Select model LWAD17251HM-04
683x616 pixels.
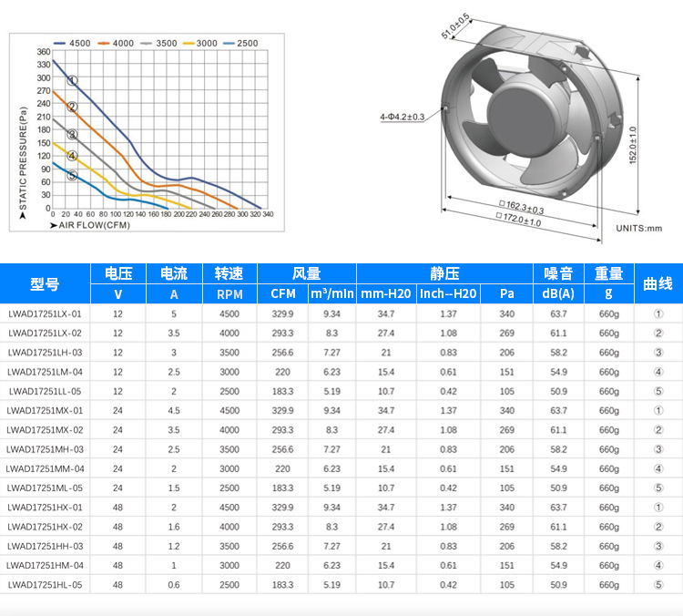tap(45, 566)
